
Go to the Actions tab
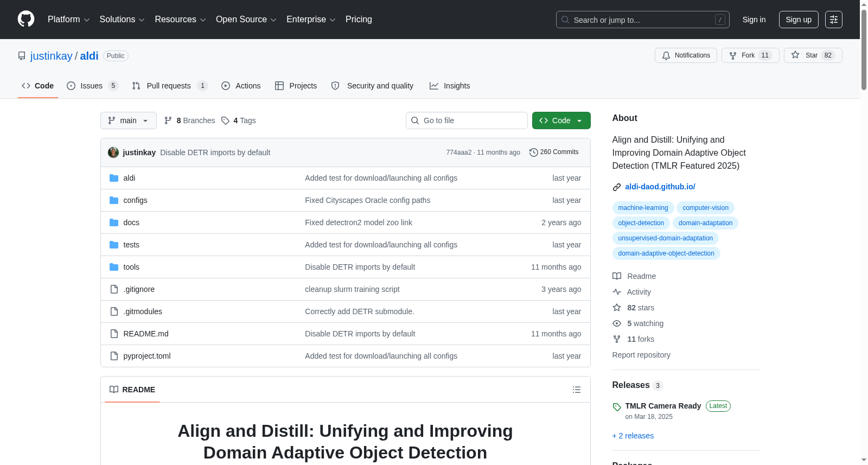tap(241, 86)
